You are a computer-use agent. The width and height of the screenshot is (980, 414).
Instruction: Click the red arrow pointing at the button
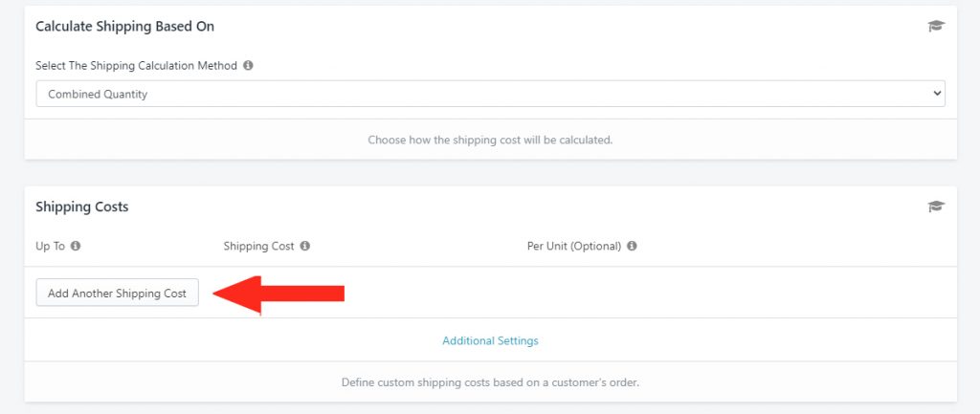click(x=278, y=294)
